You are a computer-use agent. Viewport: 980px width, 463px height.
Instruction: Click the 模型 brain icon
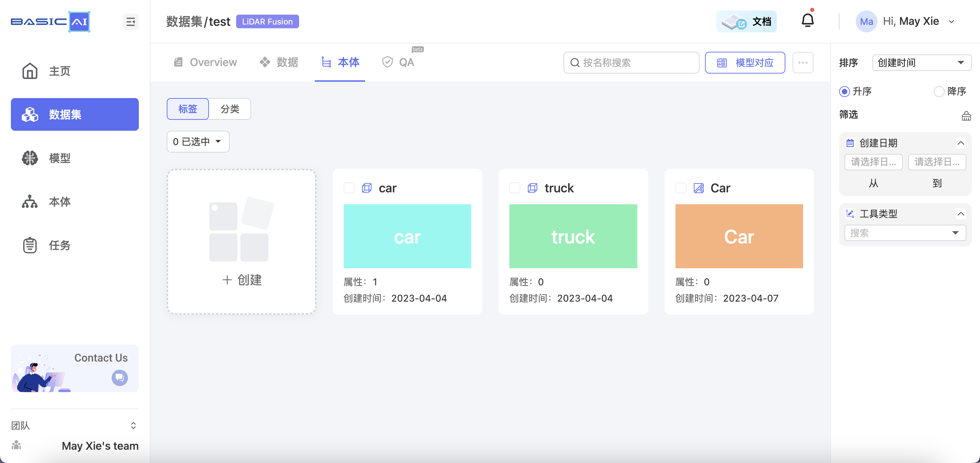[x=30, y=158]
